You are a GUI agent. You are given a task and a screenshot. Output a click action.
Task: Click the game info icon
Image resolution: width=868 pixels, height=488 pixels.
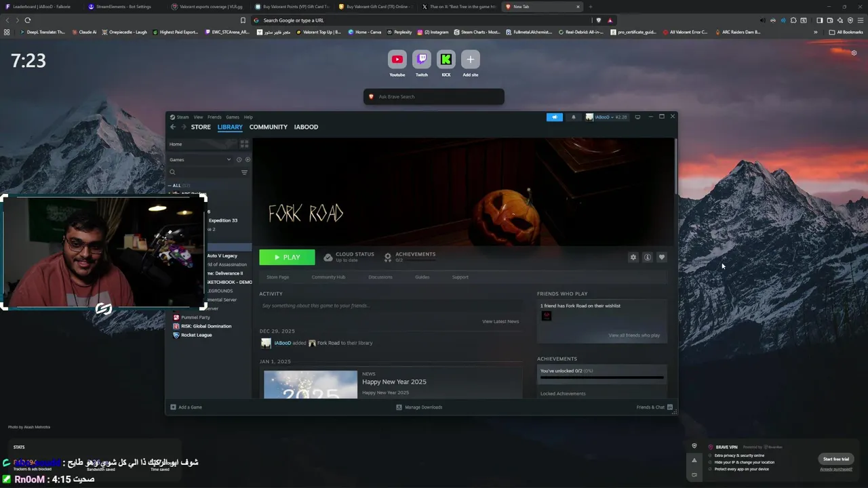[x=648, y=258]
